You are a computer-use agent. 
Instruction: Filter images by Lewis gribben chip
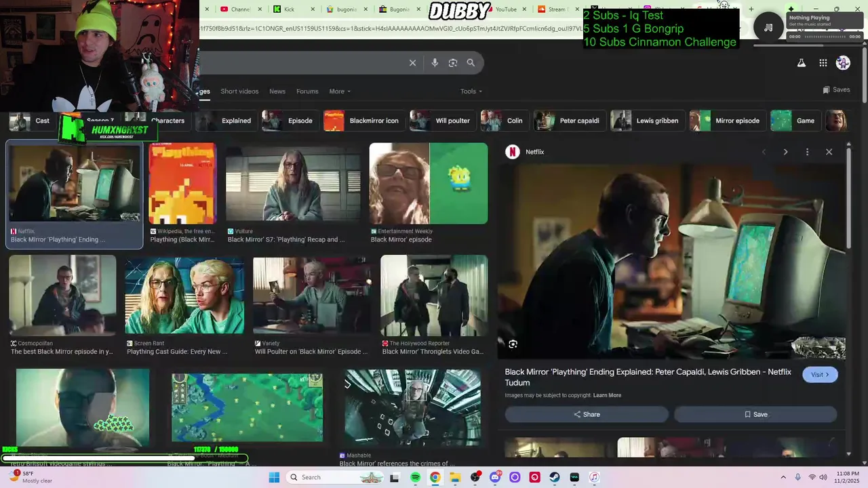(x=646, y=121)
